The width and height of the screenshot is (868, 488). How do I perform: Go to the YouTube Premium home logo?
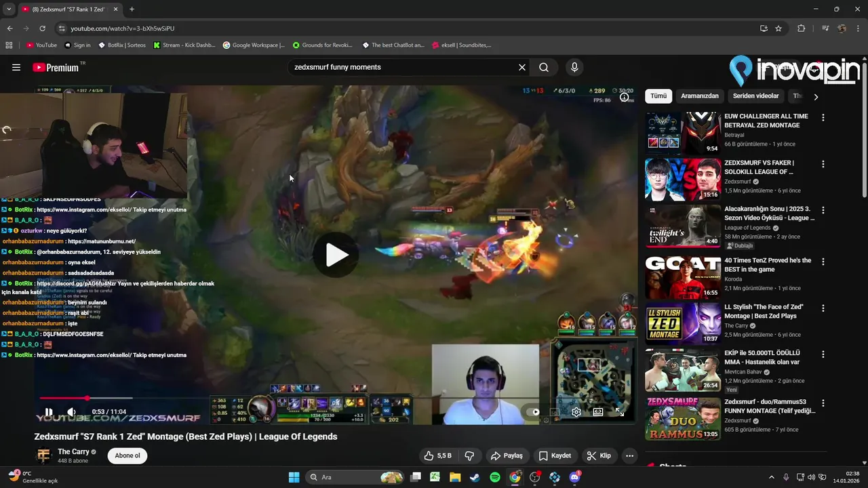click(56, 67)
